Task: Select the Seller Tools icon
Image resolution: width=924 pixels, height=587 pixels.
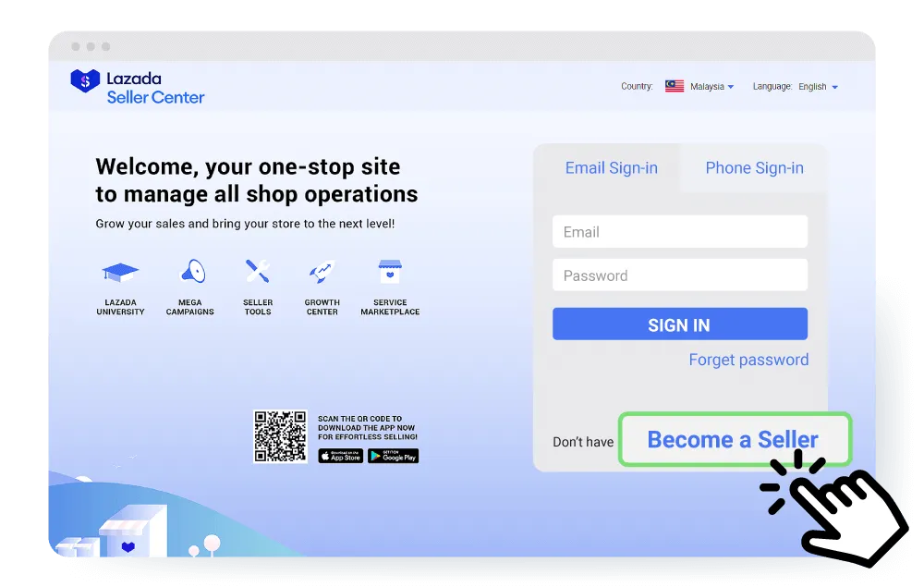Action: pyautogui.click(x=257, y=272)
